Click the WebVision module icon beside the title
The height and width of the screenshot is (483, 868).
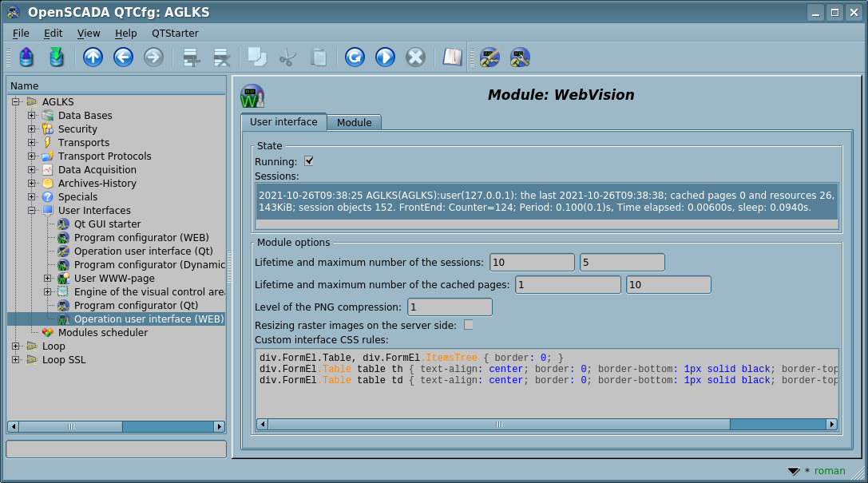tap(252, 96)
